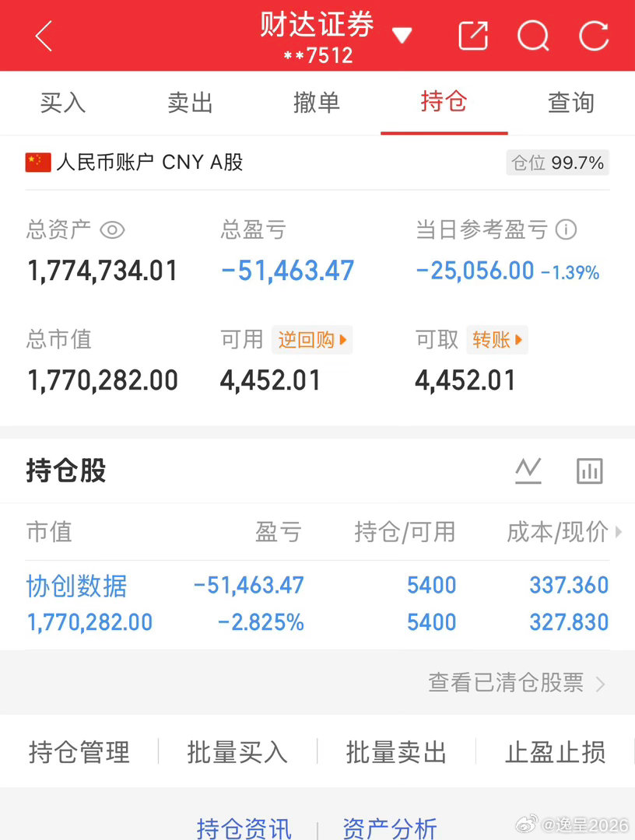This screenshot has height=840, width=635.
Task: Switch to the 撤单 tab
Action: point(317,103)
